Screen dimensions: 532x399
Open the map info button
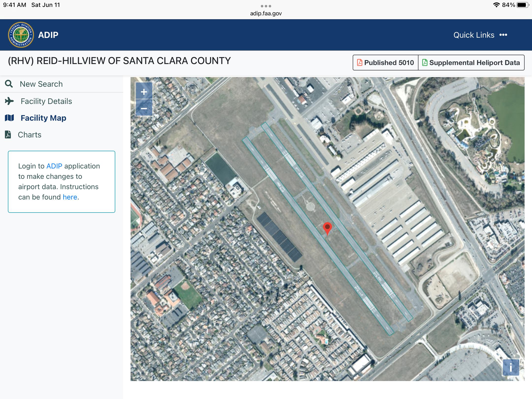pyautogui.click(x=511, y=367)
